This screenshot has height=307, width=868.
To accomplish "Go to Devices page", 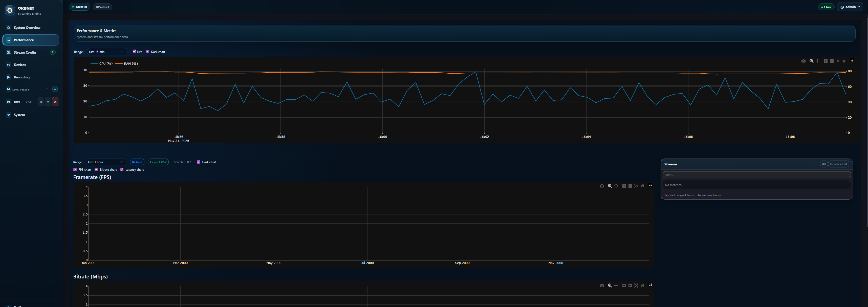I will coord(31,65).
